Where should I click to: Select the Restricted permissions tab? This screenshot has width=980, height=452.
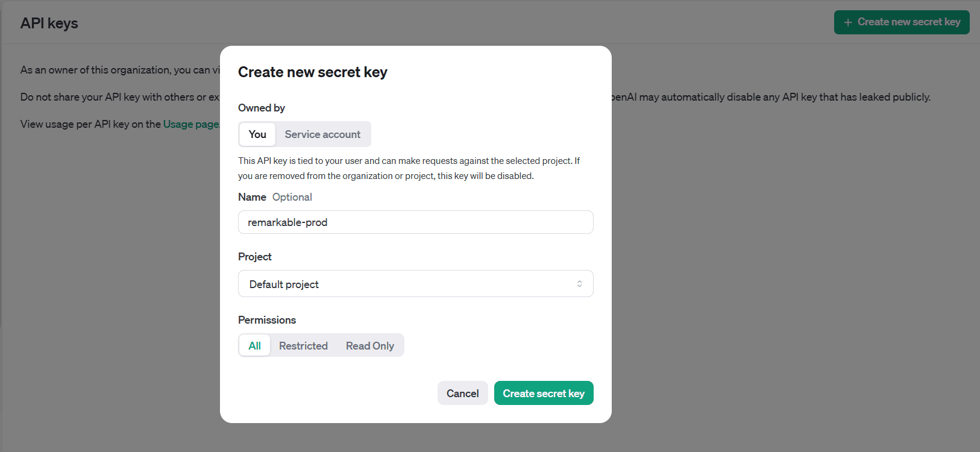pos(303,346)
